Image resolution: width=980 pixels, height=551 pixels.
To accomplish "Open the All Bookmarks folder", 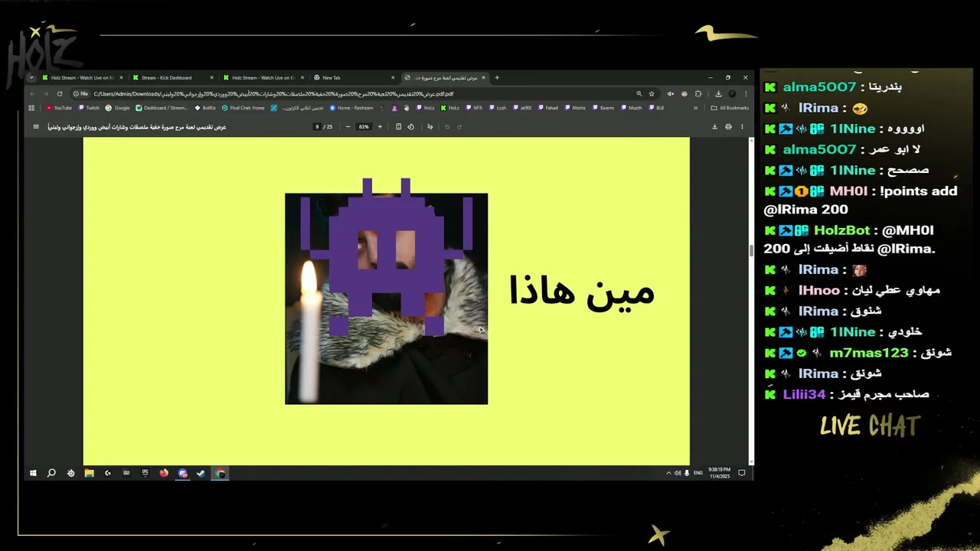I will 730,108.
